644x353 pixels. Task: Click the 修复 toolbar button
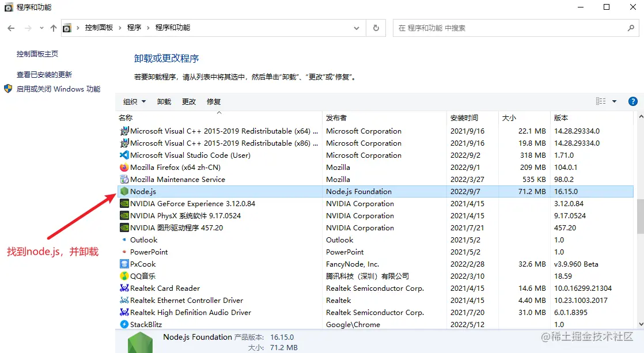[x=214, y=101]
